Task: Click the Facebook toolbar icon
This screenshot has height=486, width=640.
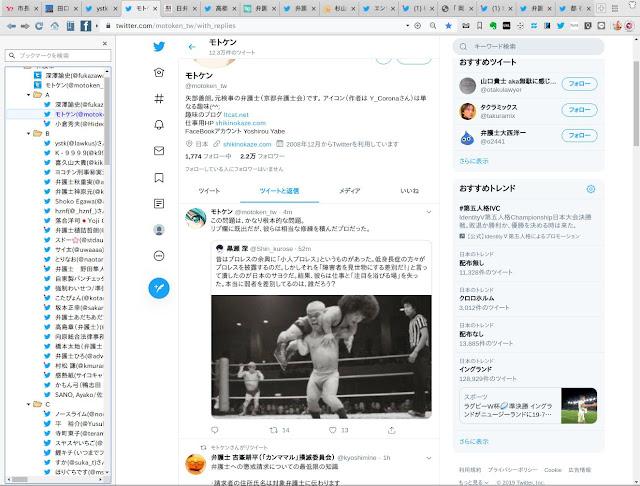Action: (x=85, y=26)
